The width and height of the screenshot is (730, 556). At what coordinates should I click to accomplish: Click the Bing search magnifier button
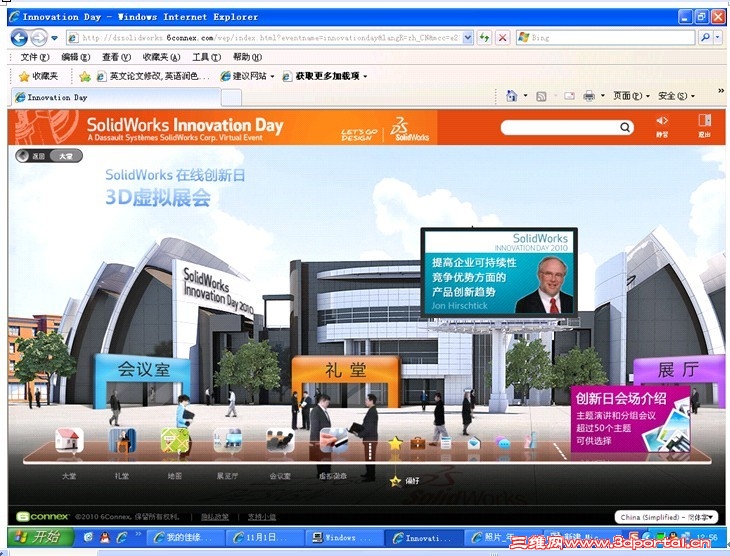tap(705, 37)
